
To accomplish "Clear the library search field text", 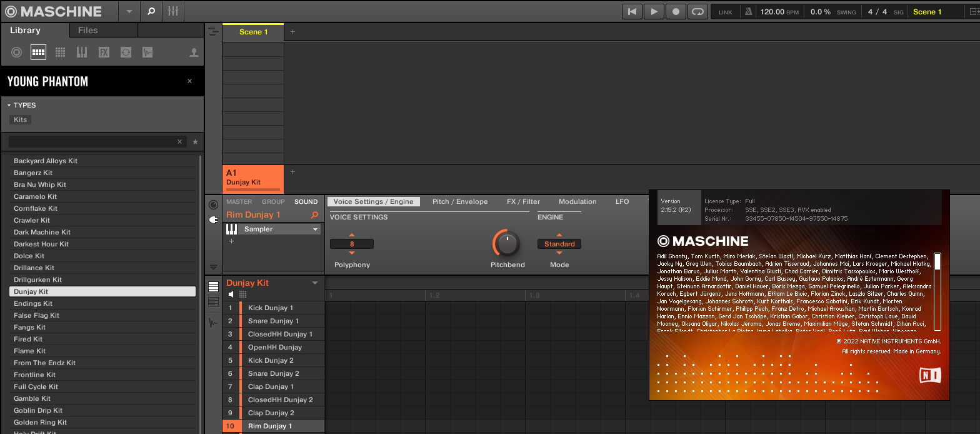I will coord(180,142).
